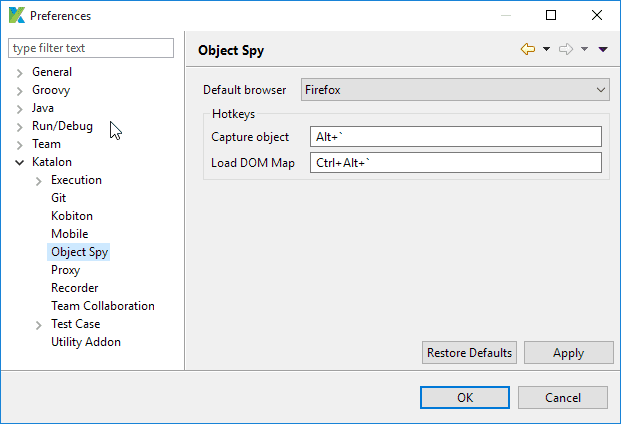
Task: Open the view menu triangle in header
Action: (x=603, y=49)
